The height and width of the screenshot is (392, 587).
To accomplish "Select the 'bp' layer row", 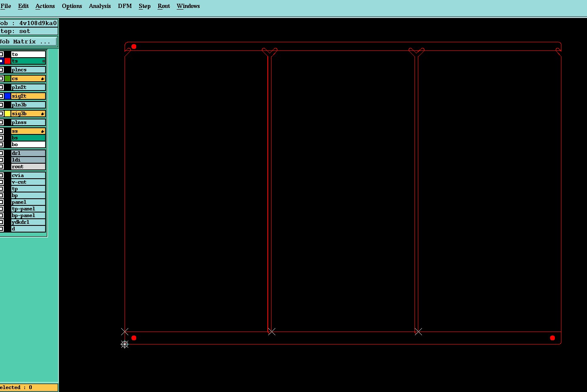I will tap(28, 195).
